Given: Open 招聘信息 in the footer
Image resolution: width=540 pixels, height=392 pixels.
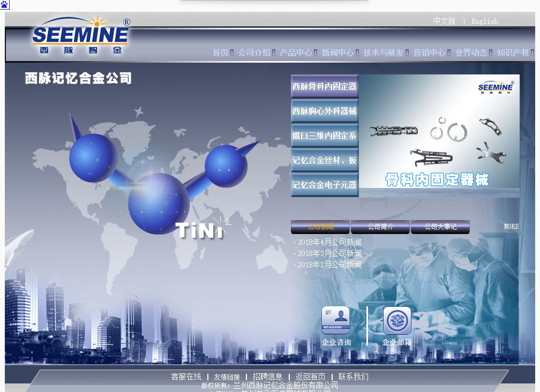Looking at the screenshot, I should [267, 376].
